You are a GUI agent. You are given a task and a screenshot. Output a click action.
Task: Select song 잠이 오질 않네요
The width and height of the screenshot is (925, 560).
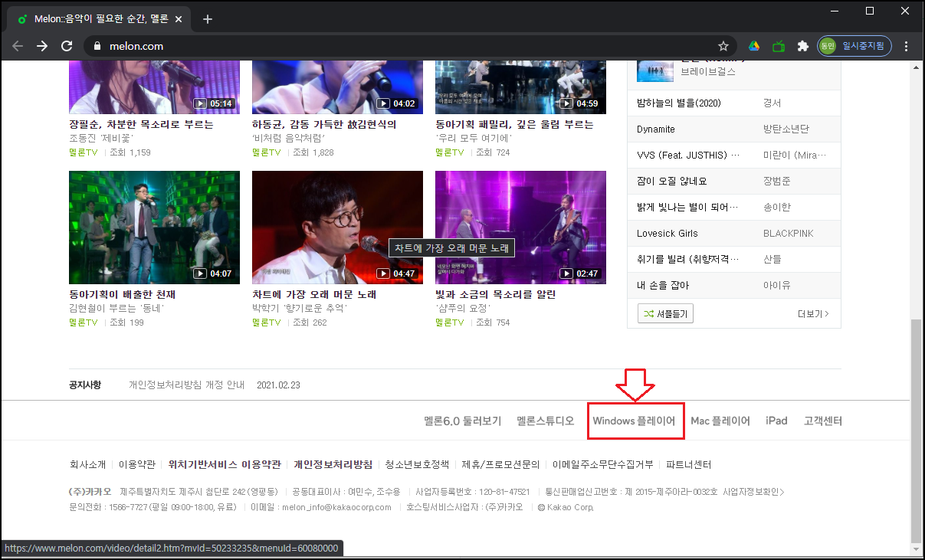coord(672,182)
